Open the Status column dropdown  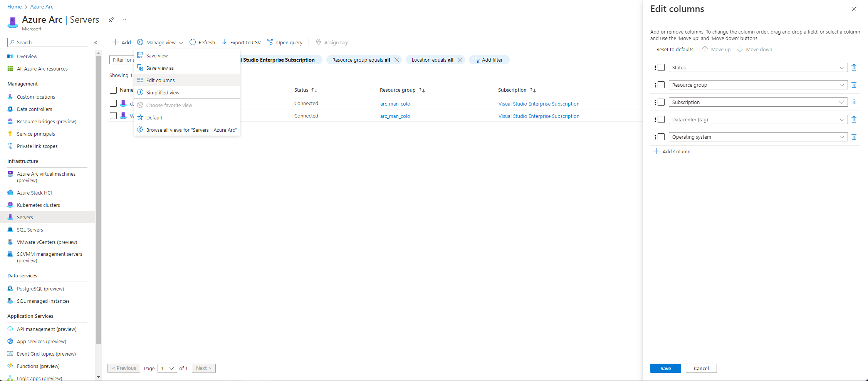758,67
